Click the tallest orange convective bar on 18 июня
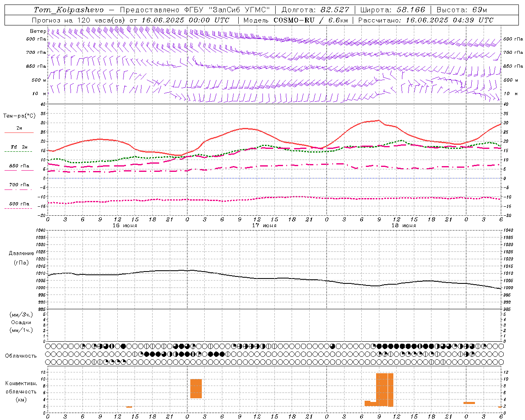This screenshot has width=525, height=420. click(x=385, y=390)
